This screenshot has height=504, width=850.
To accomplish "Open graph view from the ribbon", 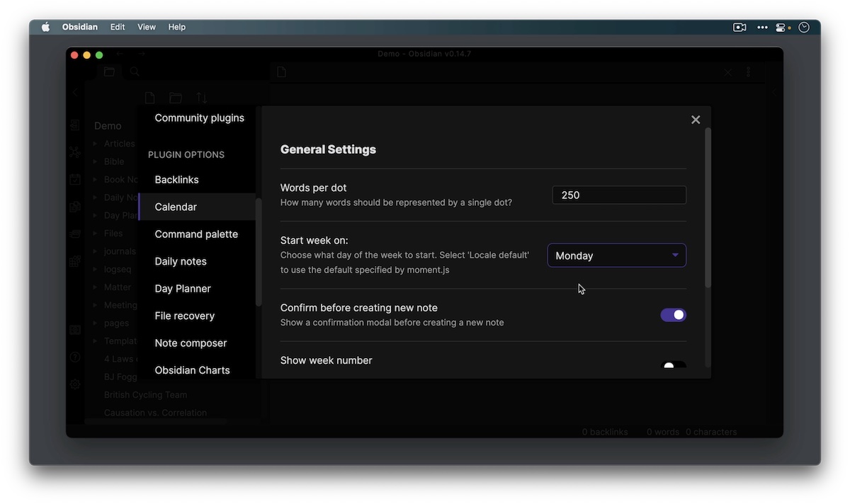I will click(x=75, y=152).
